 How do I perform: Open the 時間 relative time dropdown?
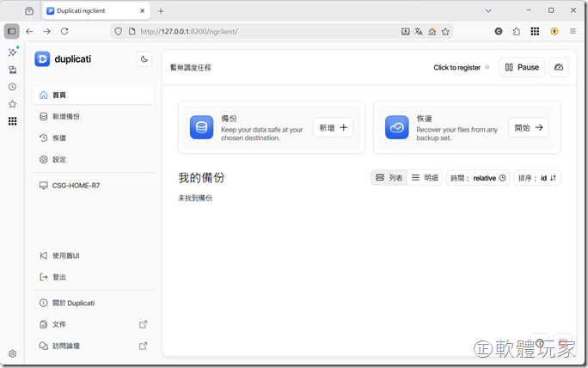(x=479, y=178)
